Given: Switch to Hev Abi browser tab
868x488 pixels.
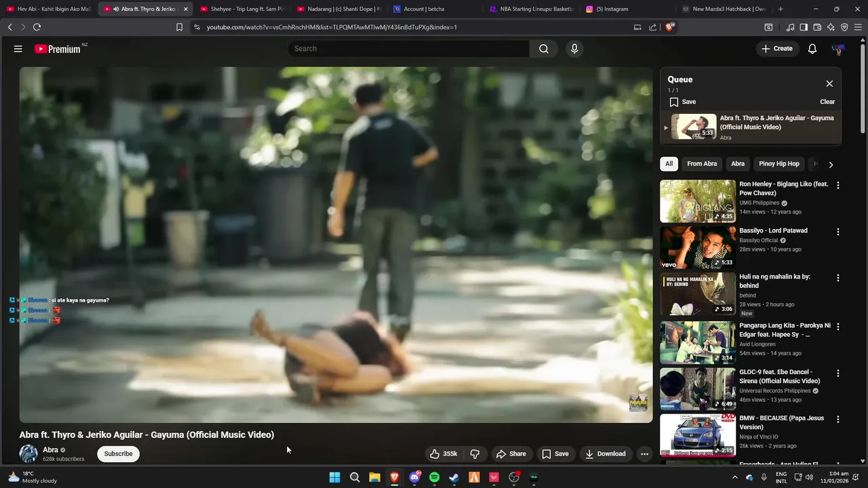Looking at the screenshot, I should 49,9.
